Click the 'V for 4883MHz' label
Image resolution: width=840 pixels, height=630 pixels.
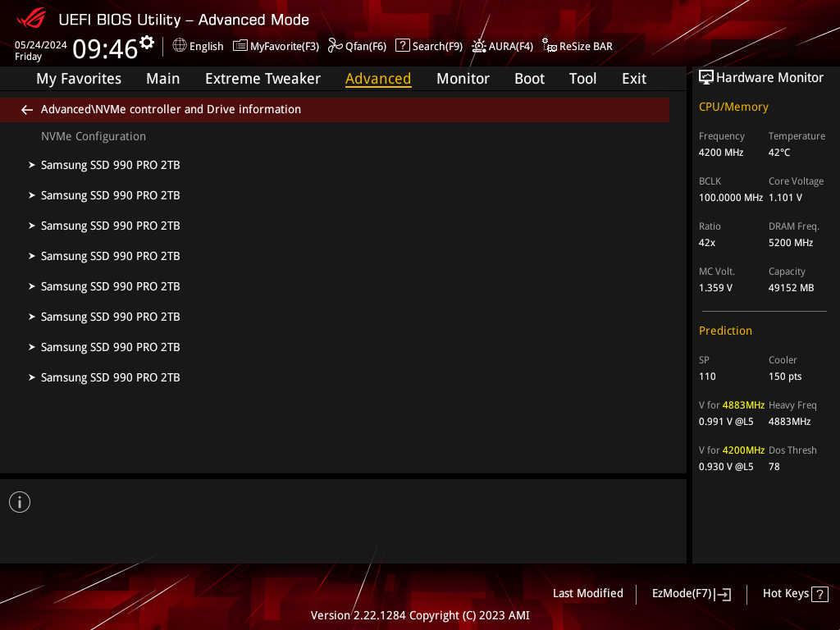pos(731,405)
